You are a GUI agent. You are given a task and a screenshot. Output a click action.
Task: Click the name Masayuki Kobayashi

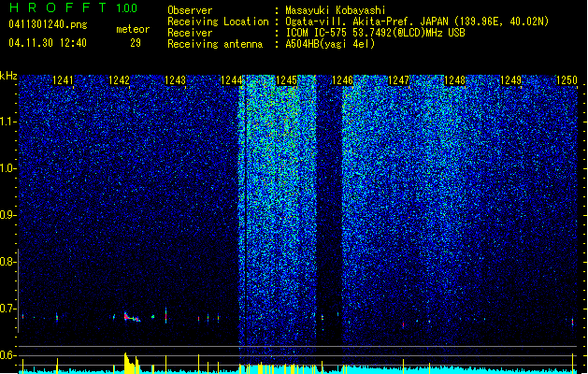[x=336, y=10]
